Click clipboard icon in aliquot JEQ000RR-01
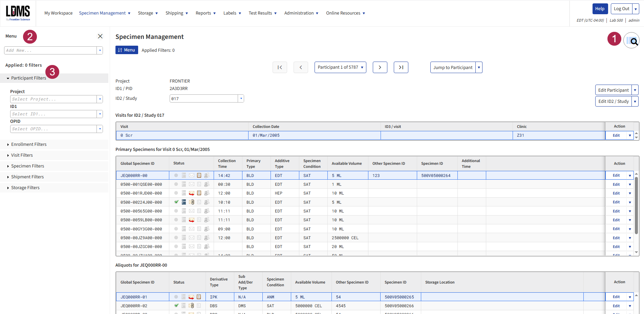Image resolution: width=644 pixels, height=314 pixels. tap(199, 297)
